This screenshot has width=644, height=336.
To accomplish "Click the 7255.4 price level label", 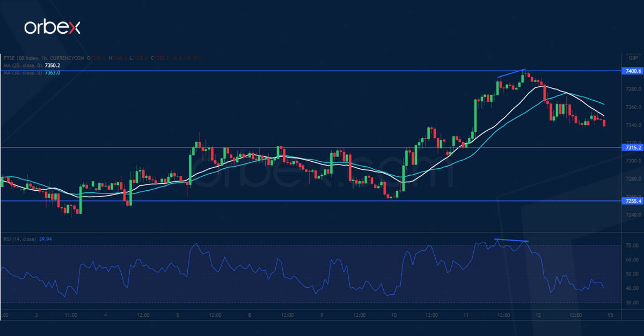I will pos(633,201).
